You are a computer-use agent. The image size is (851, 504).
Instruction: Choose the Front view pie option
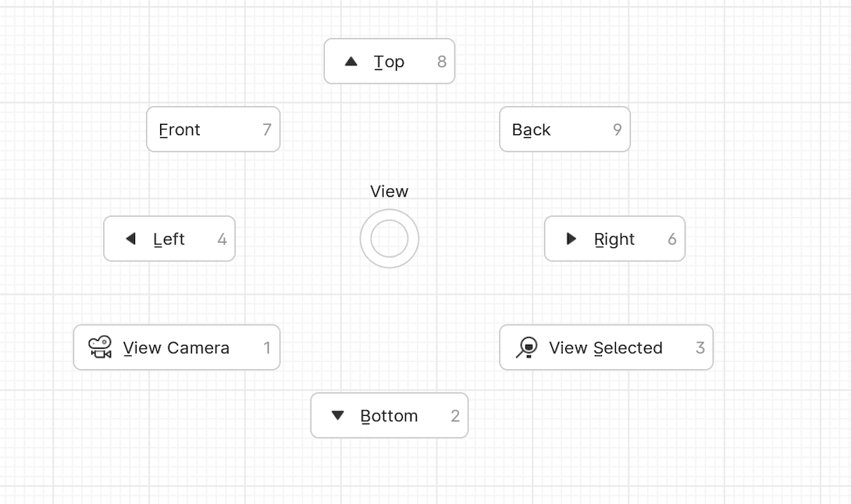pyautogui.click(x=213, y=129)
